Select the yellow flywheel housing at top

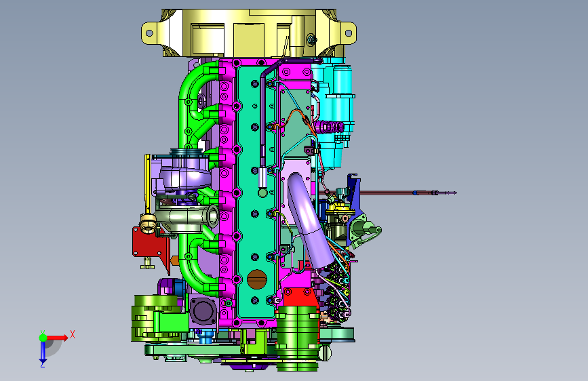coord(249,33)
